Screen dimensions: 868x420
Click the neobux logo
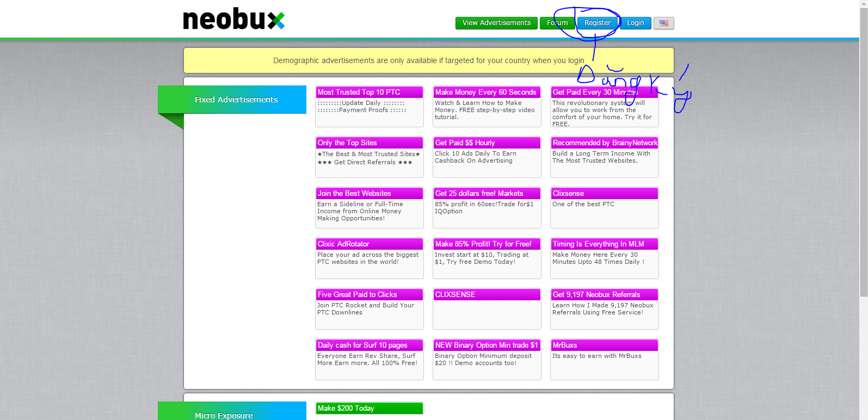(x=234, y=19)
